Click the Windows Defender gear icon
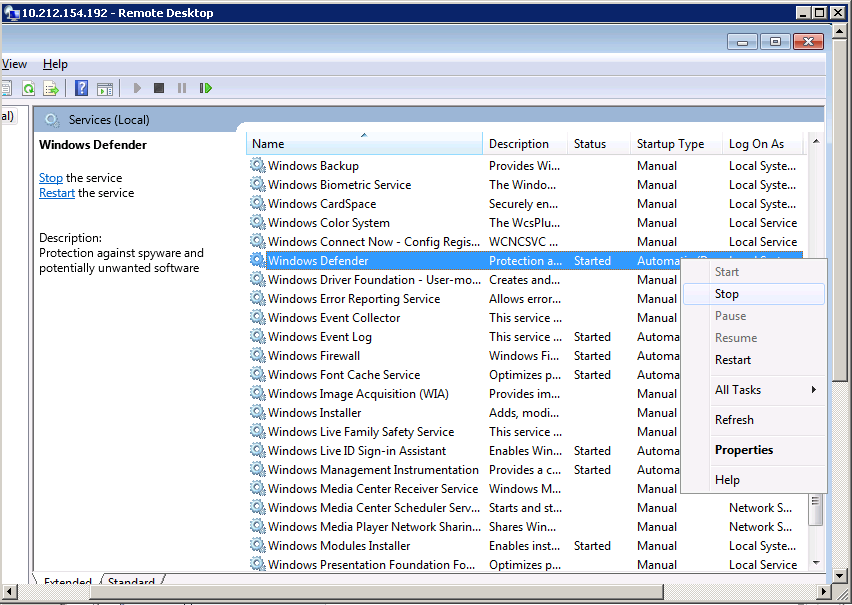The height and width of the screenshot is (605, 852). click(257, 260)
